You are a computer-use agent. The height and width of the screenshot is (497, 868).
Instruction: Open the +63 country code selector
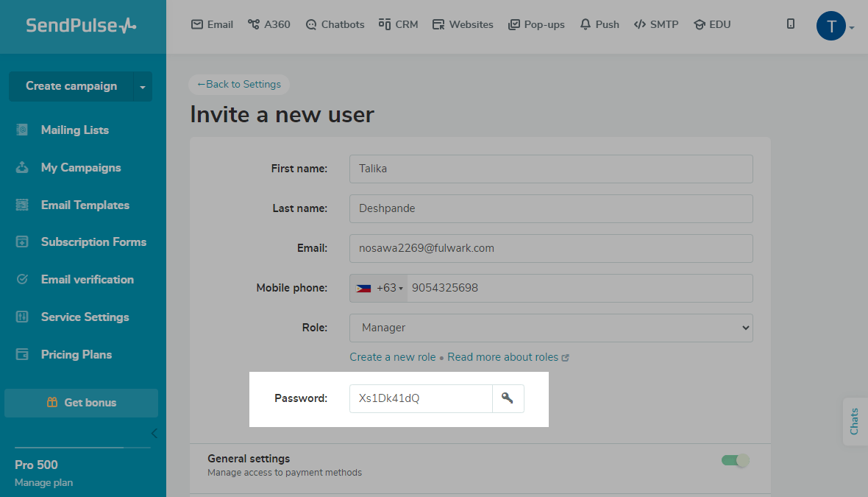coord(380,288)
